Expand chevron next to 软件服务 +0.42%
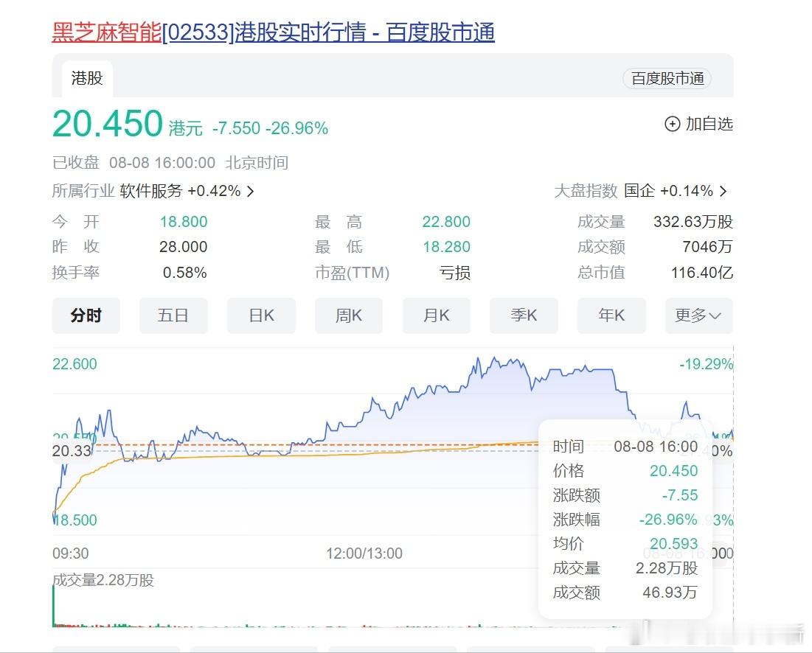This screenshot has width=812, height=653. (x=251, y=192)
